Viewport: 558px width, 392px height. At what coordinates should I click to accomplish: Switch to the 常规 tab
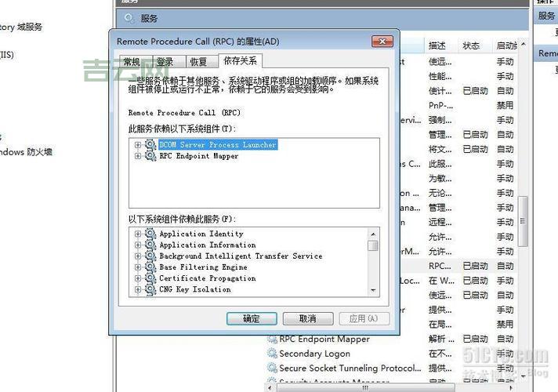click(136, 62)
